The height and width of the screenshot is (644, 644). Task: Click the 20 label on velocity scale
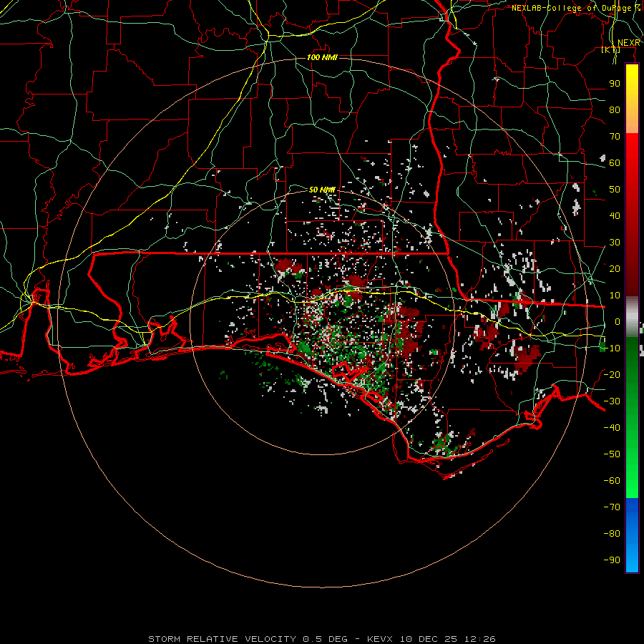(615, 268)
